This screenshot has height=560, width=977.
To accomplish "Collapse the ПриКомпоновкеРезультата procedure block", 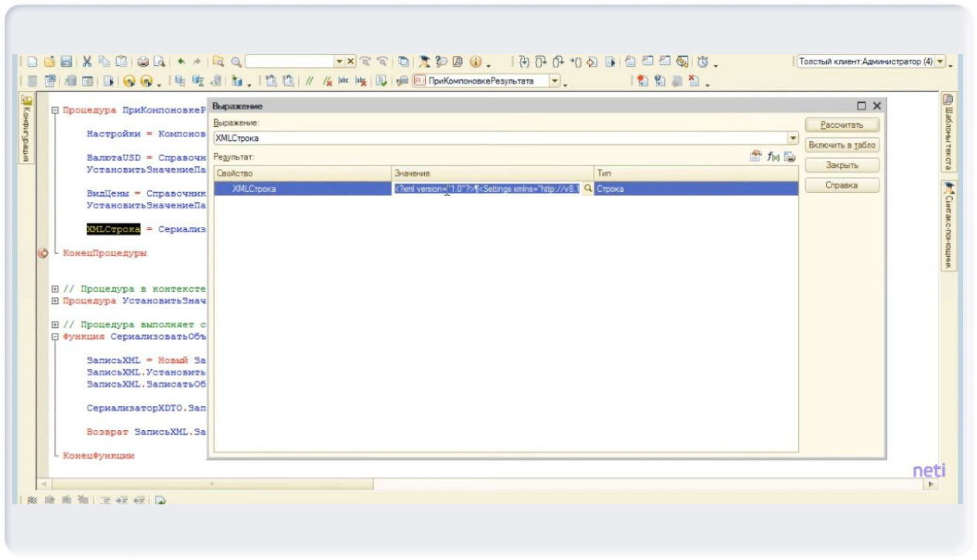I will pos(55,111).
